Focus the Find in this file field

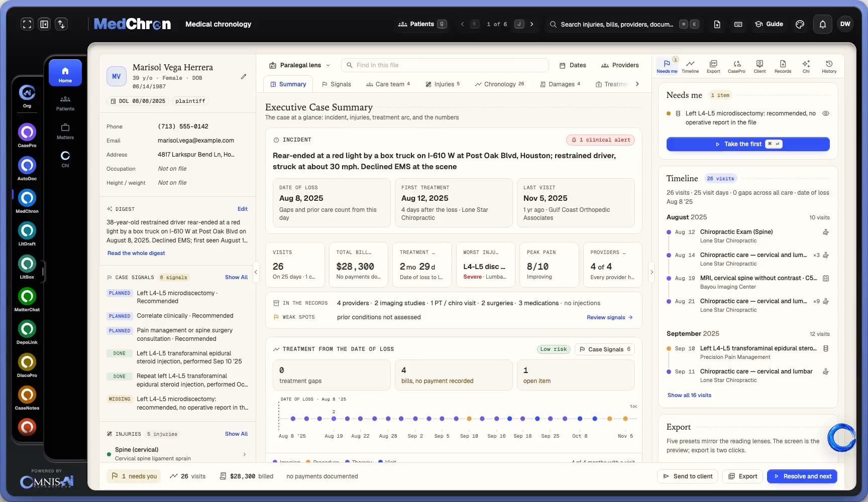[445, 65]
